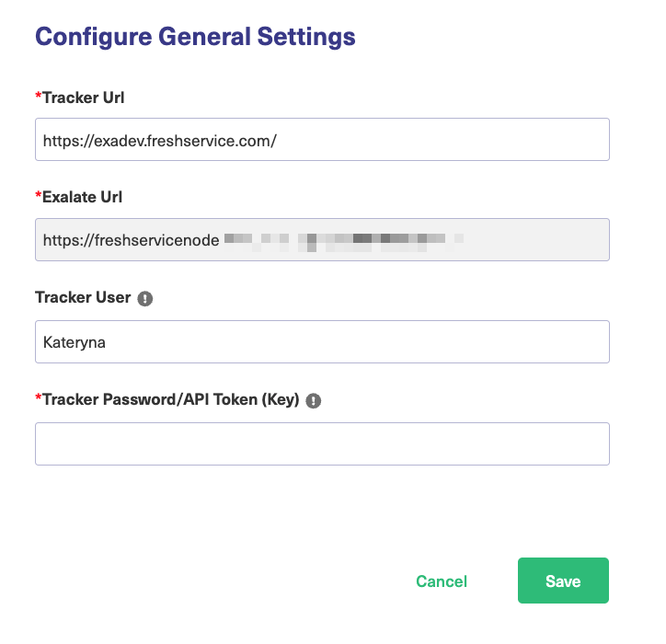Click the red asterisk before Exalate Url
The height and width of the screenshot is (644, 666).
tap(38, 196)
